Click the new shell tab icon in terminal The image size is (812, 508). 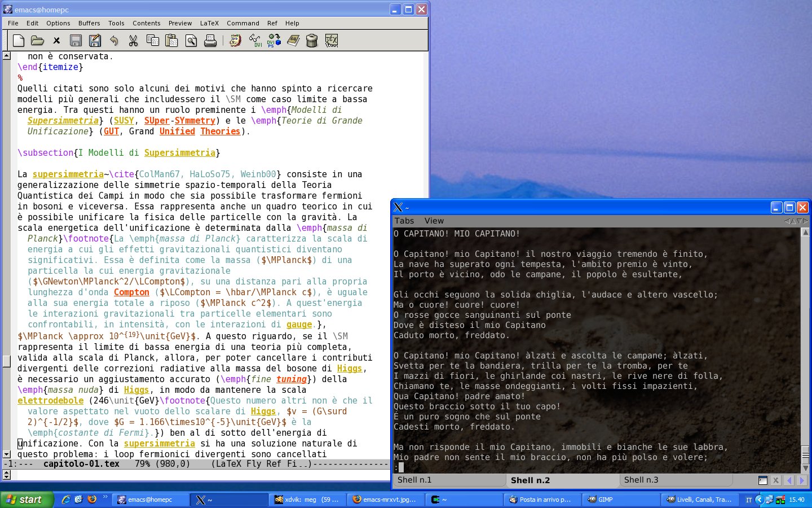pyautogui.click(x=763, y=480)
